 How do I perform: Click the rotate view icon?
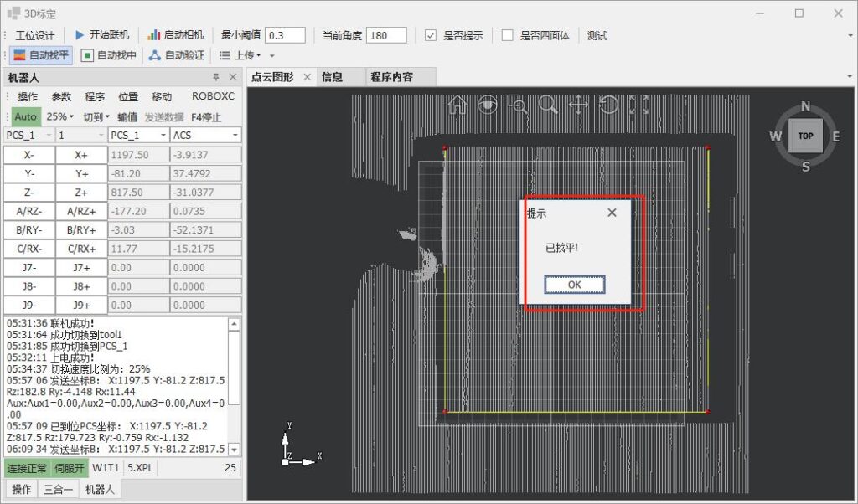coord(609,105)
